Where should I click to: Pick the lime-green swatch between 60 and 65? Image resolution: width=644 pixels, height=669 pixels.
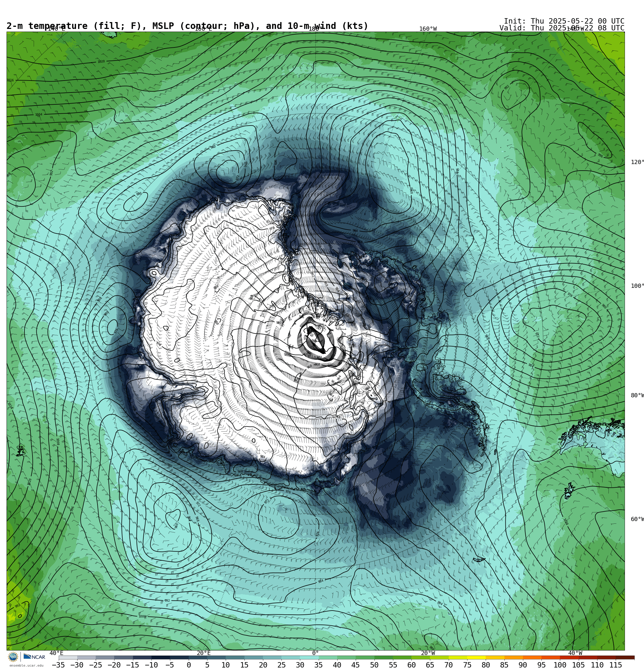[x=420, y=657]
